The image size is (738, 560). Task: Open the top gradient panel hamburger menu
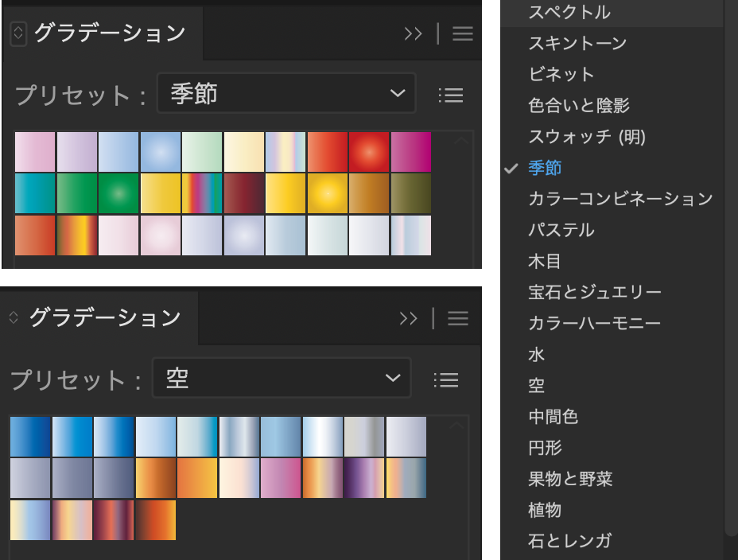tap(463, 33)
